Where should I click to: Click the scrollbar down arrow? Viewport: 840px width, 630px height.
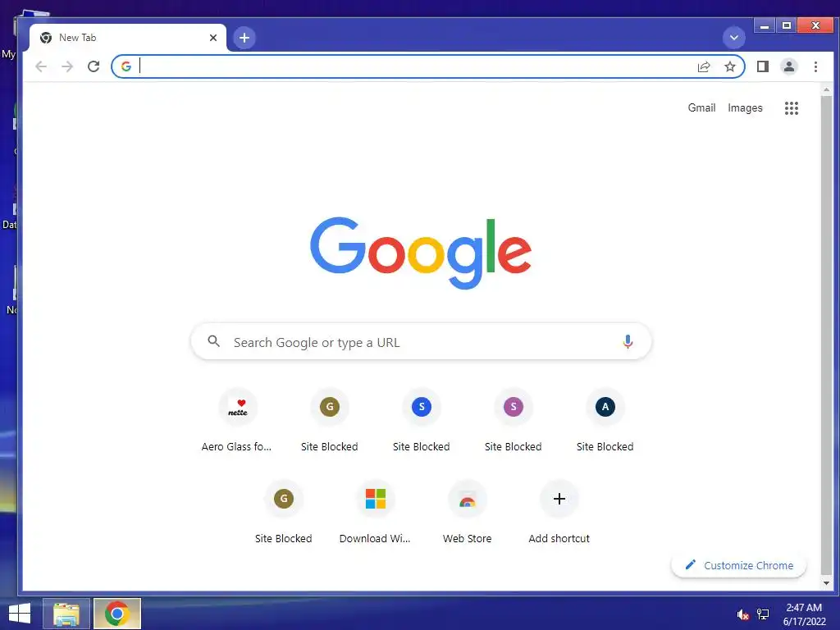point(826,583)
